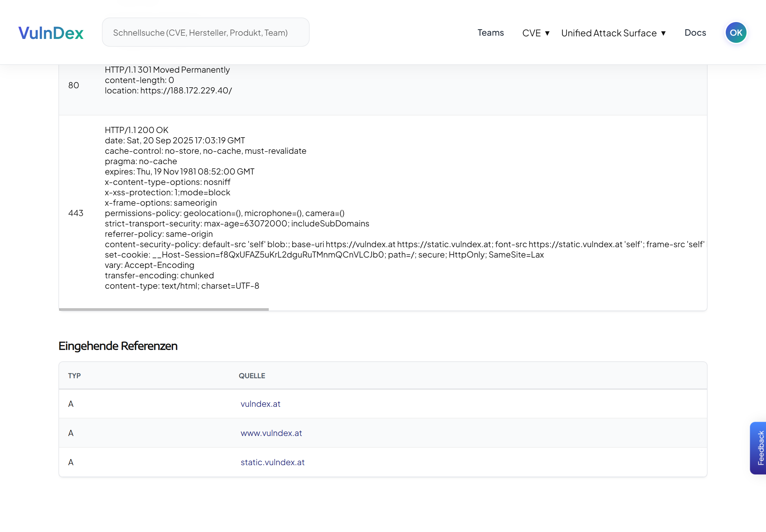Select the QUELLE column header
Screen dimensions: 766x532
pos(252,375)
